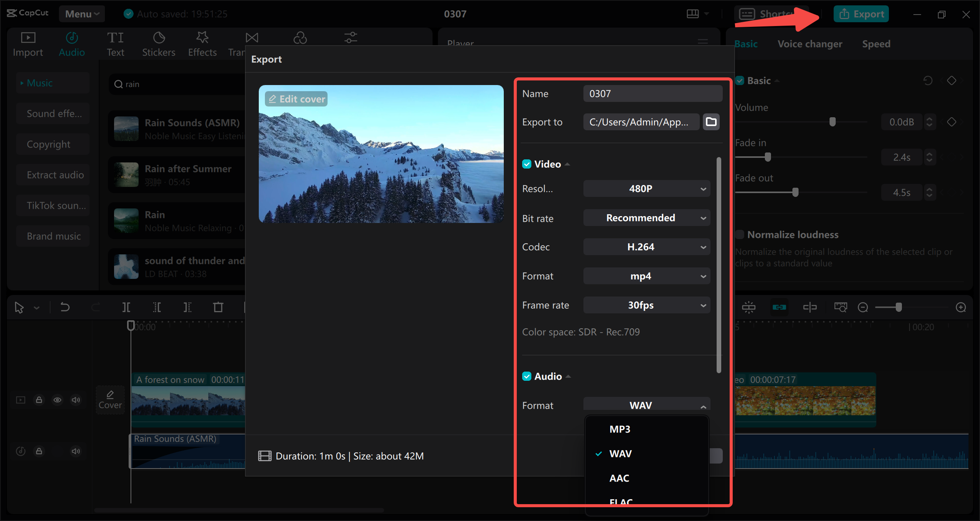The width and height of the screenshot is (980, 521).
Task: Toggle the Video section checkbox
Action: (x=527, y=164)
